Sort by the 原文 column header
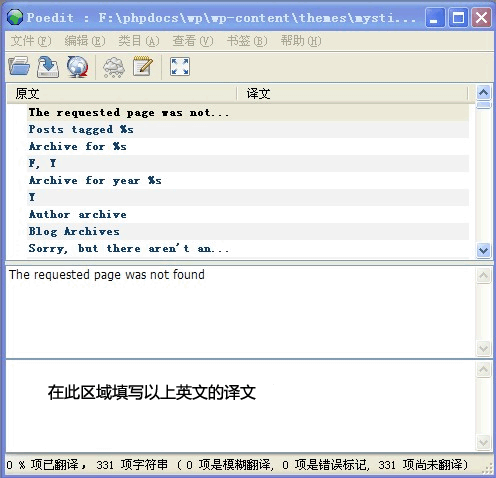The height and width of the screenshot is (478, 496). tap(122, 93)
